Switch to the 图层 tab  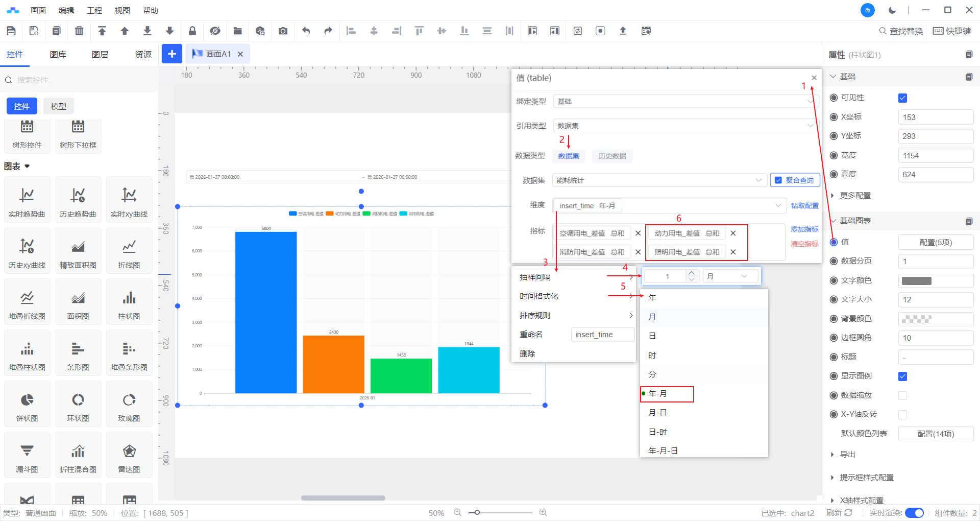[100, 55]
